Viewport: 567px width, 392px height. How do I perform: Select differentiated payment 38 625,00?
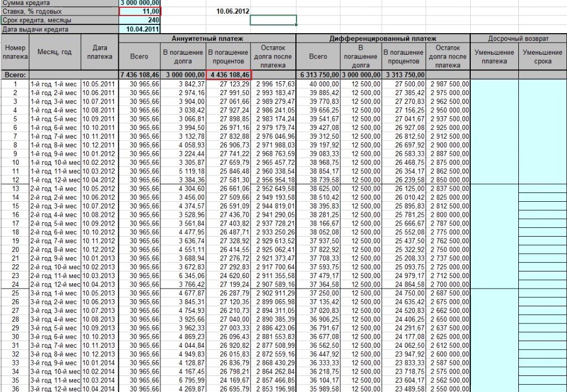(318, 189)
